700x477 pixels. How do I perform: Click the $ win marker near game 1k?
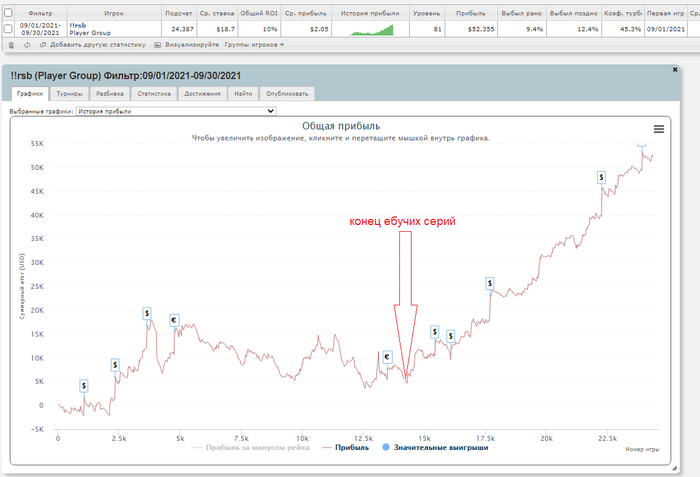(84, 386)
